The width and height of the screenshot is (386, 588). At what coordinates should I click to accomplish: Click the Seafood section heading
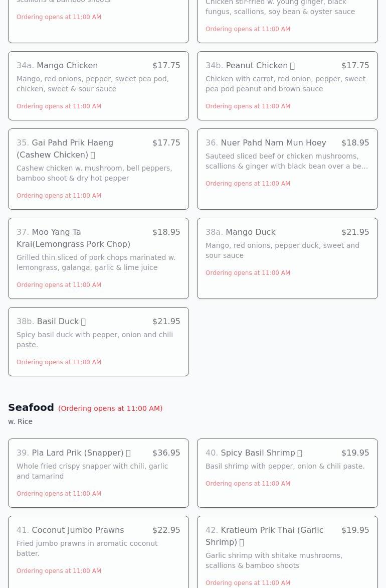31,407
